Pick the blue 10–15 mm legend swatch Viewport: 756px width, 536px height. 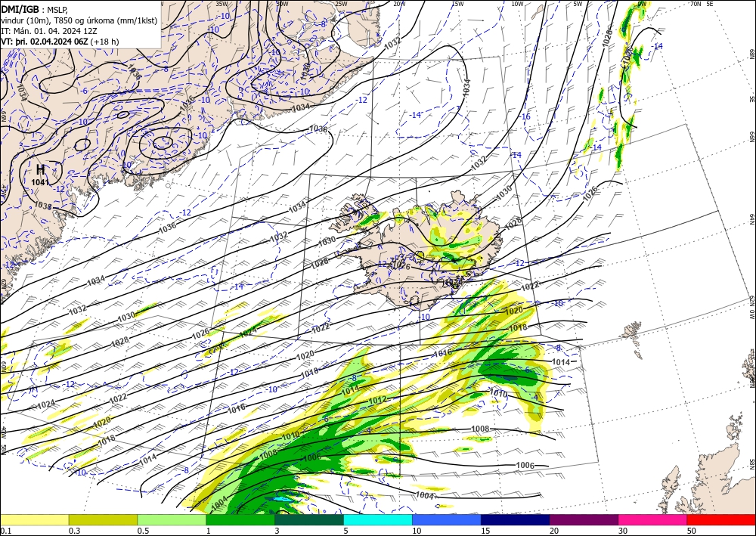(447, 519)
